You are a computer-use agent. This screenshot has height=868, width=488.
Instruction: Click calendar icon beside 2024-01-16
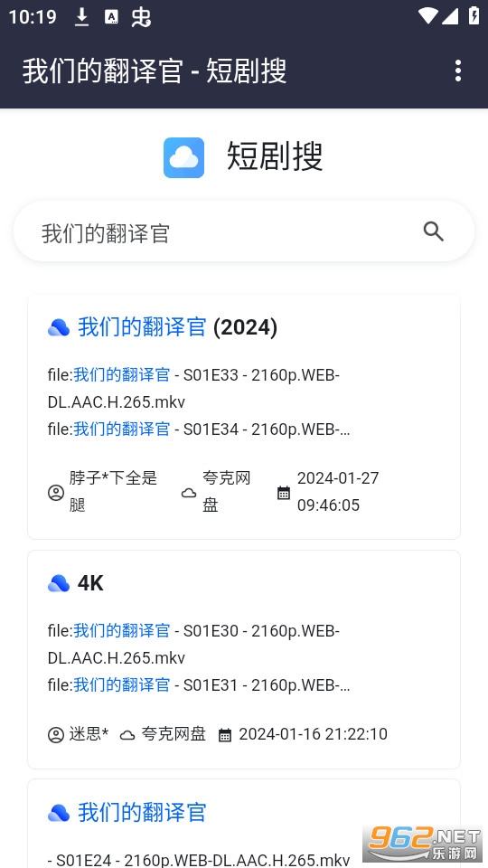tap(225, 735)
